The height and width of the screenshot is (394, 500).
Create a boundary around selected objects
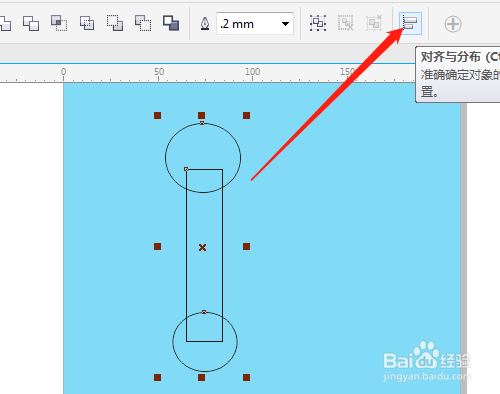[x=171, y=23]
